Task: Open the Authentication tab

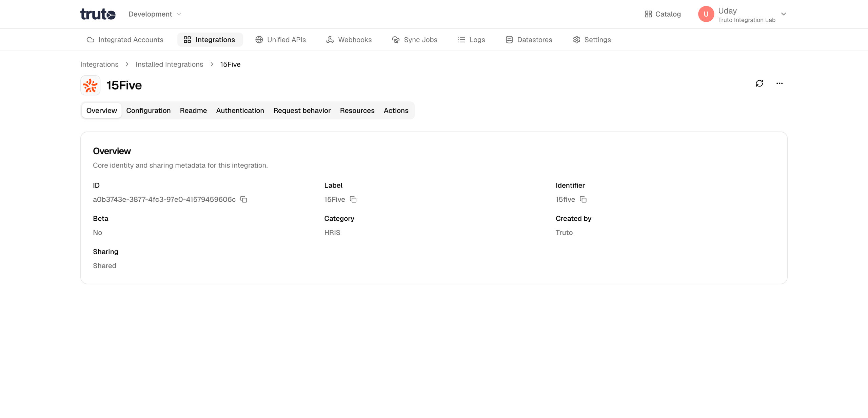Action: click(240, 111)
